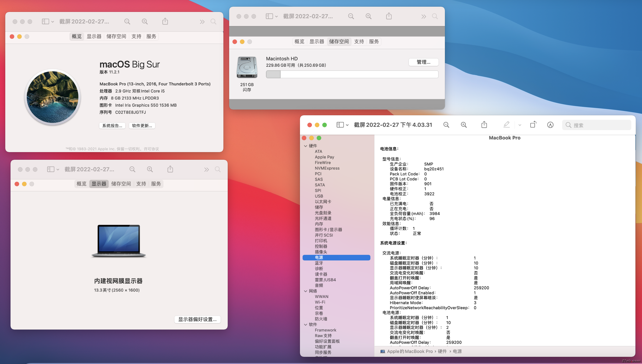
Task: Search icon in top-left Preview window
Action: (x=213, y=22)
